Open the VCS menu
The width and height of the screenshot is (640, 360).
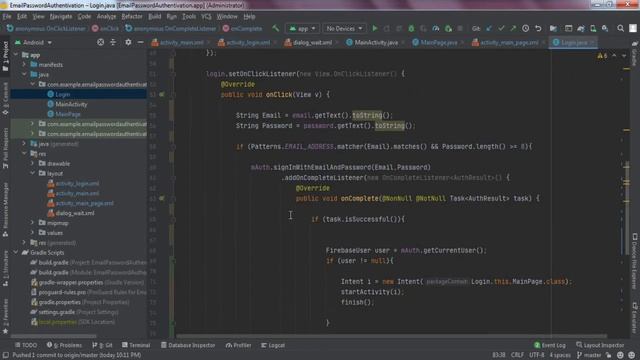[x=206, y=17]
